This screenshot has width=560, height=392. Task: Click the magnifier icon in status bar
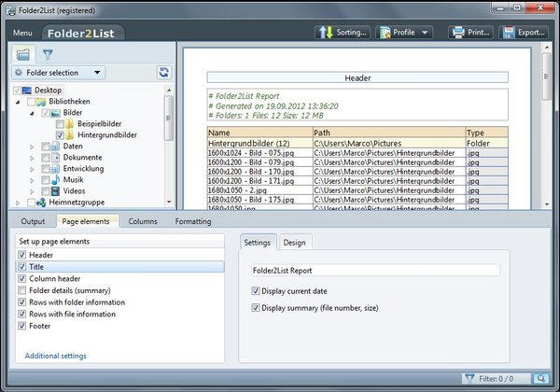point(540,378)
